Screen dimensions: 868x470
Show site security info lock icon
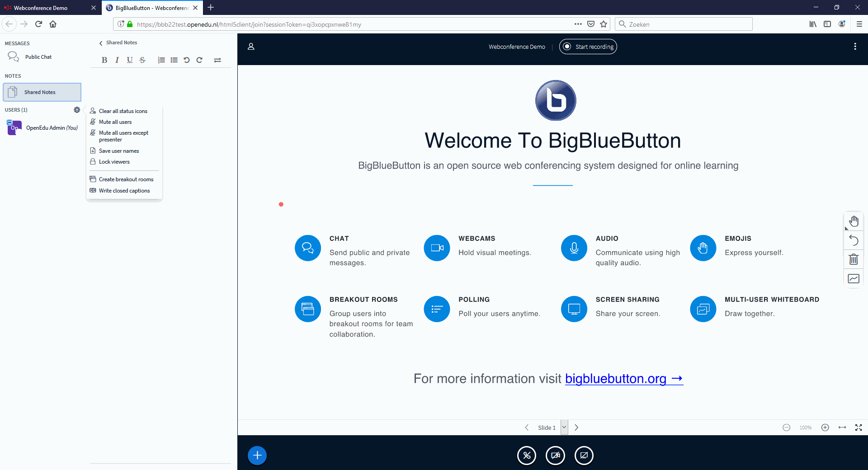pyautogui.click(x=130, y=24)
